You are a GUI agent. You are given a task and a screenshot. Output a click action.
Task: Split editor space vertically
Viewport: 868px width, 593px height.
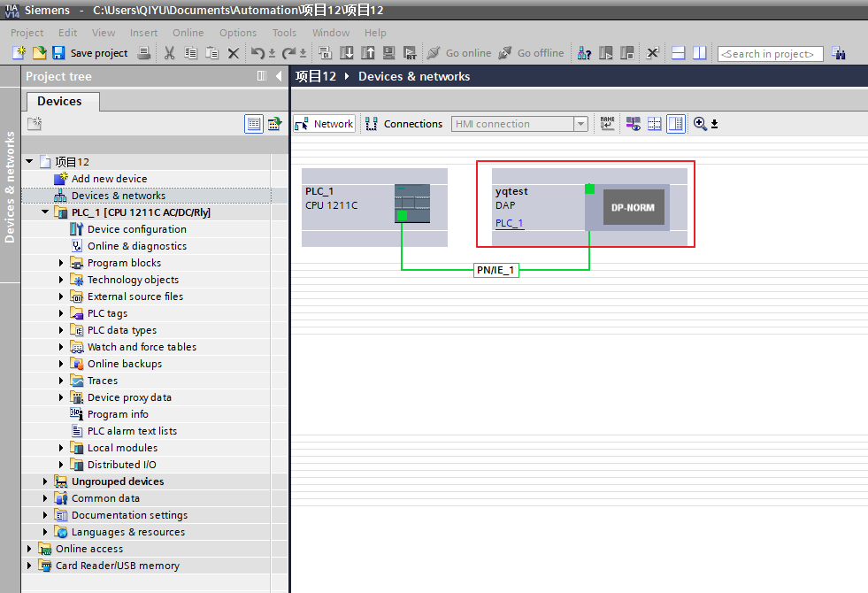(700, 53)
